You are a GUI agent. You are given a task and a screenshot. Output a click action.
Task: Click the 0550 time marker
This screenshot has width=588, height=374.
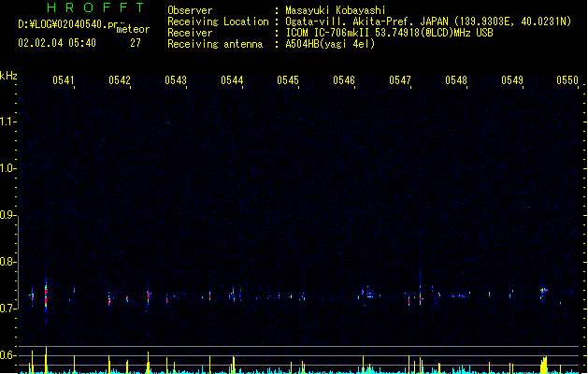[567, 80]
